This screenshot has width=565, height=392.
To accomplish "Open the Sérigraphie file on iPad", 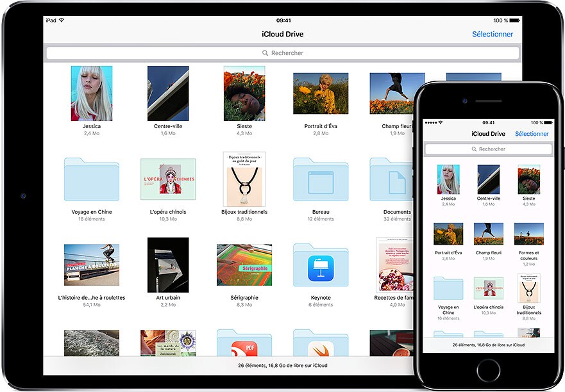I will point(244,265).
